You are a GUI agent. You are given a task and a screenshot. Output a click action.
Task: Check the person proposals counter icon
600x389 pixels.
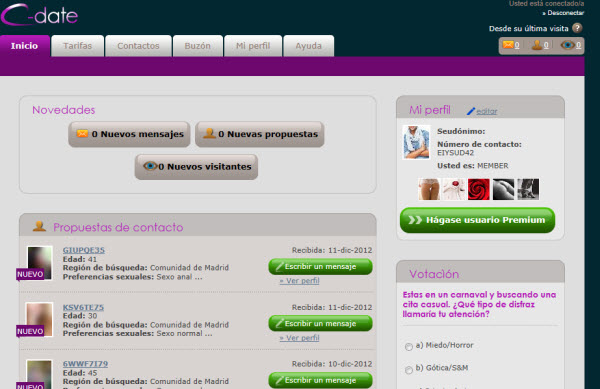pyautogui.click(x=537, y=45)
